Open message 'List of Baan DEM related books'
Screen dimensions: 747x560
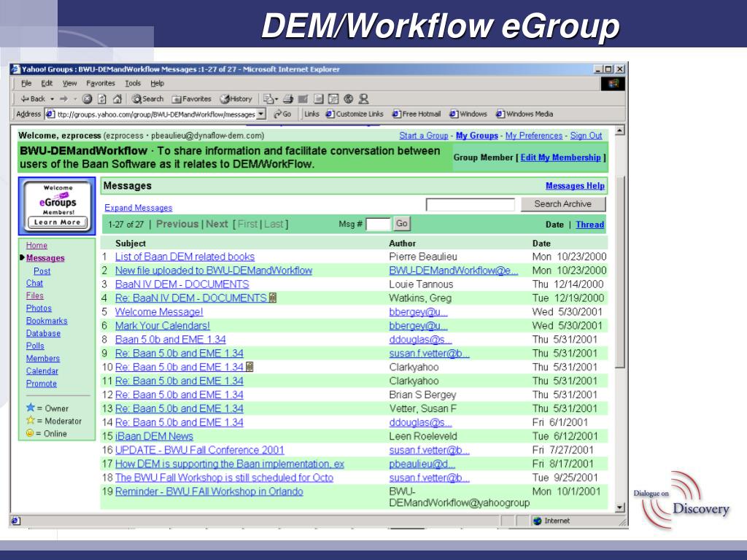click(x=185, y=257)
